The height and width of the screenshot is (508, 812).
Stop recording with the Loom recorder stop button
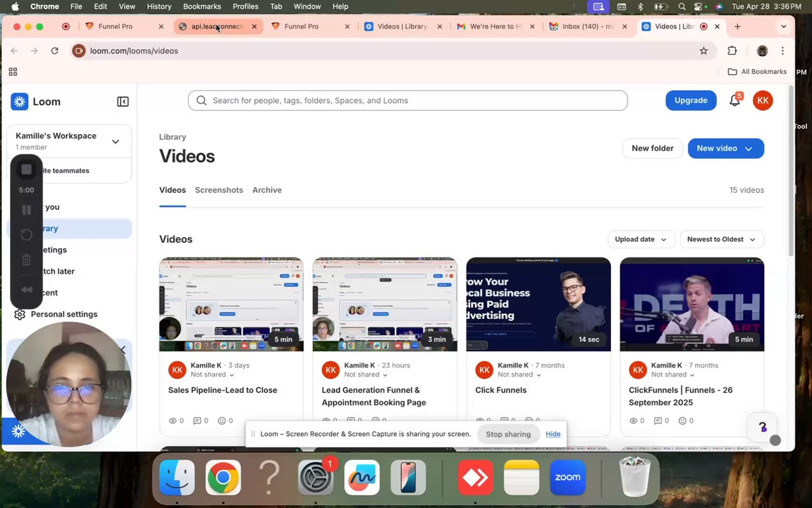(26, 169)
